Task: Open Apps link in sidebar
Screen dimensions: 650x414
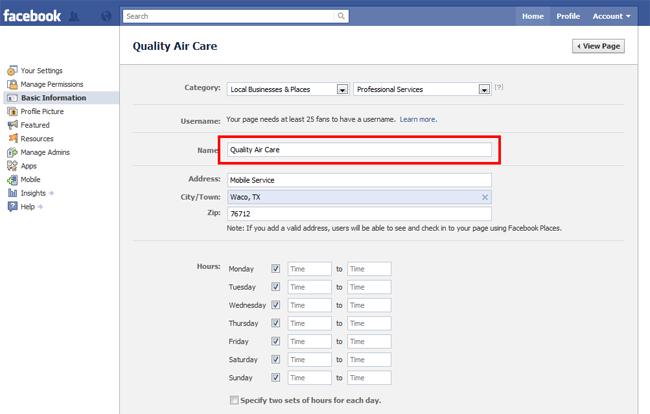Action: click(x=29, y=166)
